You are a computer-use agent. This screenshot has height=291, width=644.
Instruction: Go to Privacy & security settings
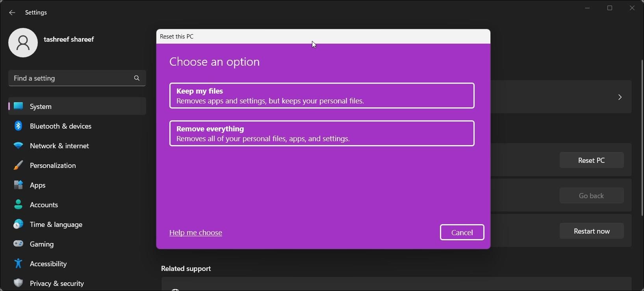click(x=77, y=283)
